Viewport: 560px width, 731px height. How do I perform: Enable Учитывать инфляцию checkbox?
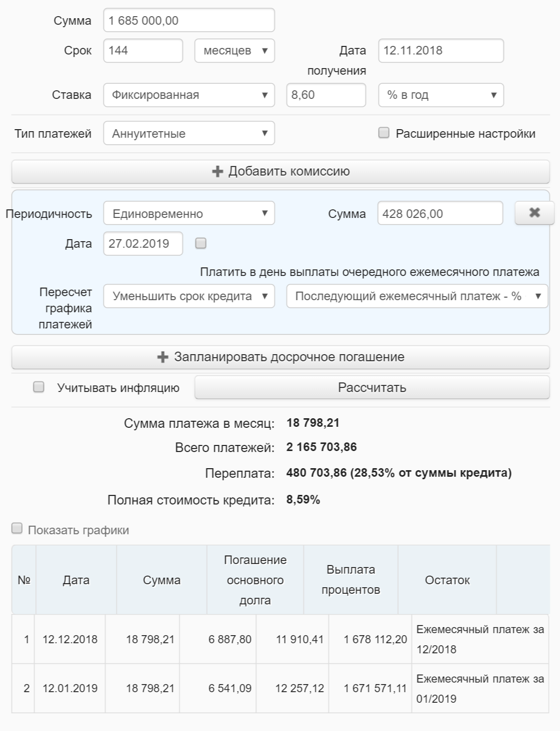[38, 387]
